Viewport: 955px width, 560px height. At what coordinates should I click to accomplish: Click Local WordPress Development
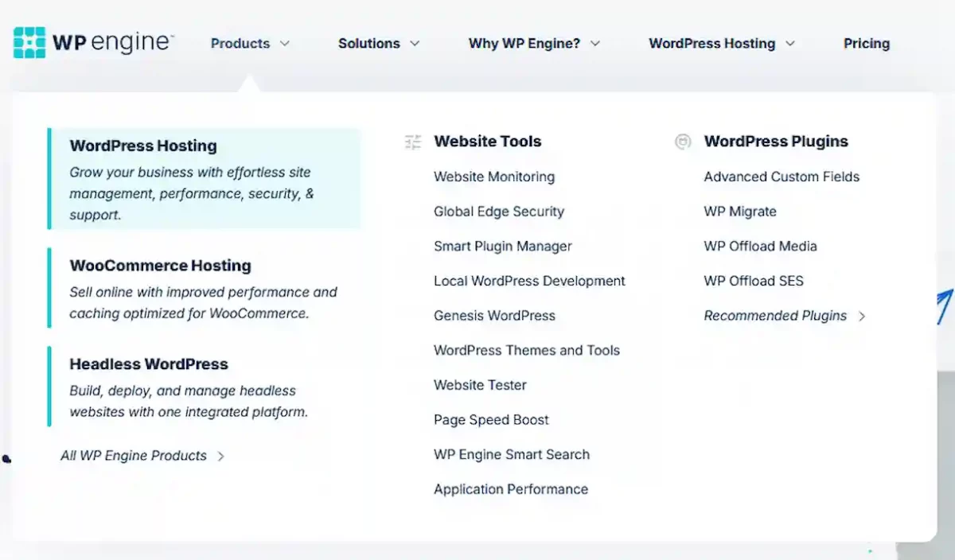click(x=529, y=281)
